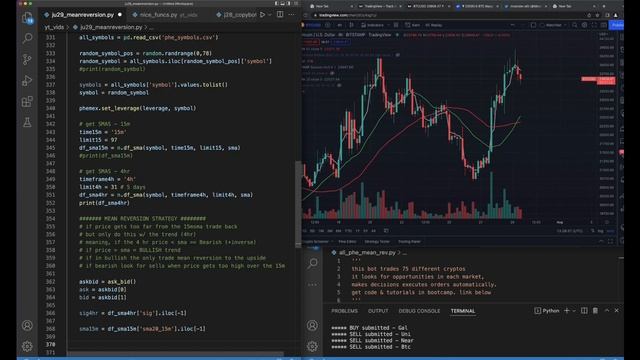Open chart Settings gear in TradingView toolbar
This screenshot has height=360, width=640.
[x=584, y=25]
